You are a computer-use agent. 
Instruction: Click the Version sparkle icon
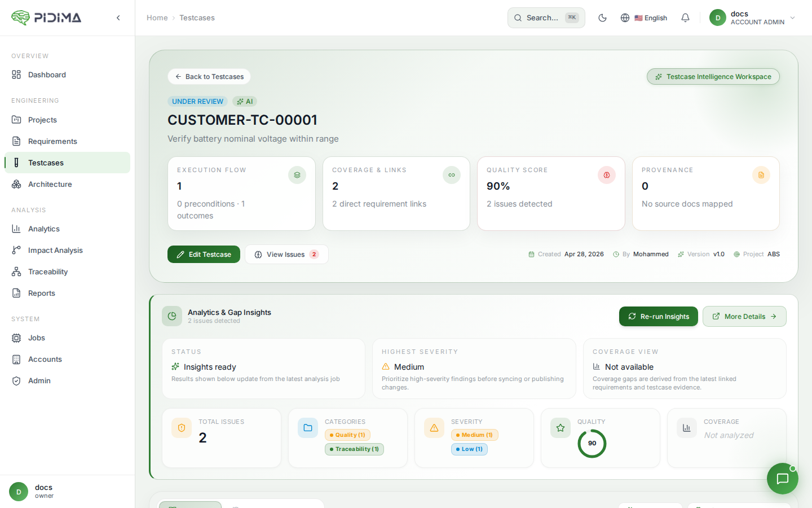pyautogui.click(x=681, y=255)
